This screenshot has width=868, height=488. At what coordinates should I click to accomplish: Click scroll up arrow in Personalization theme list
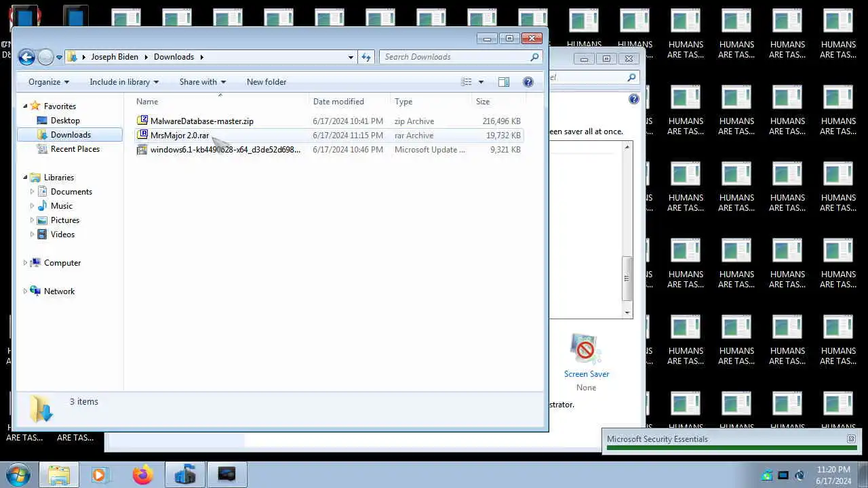tap(627, 147)
